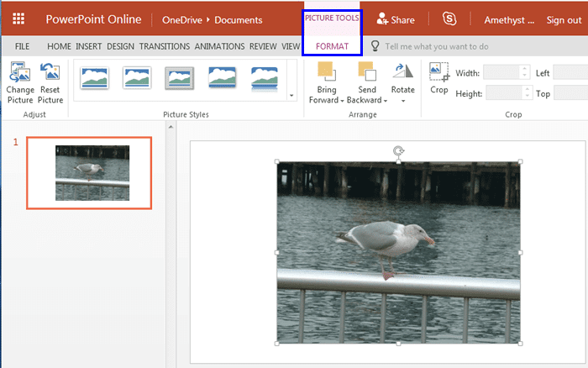This screenshot has width=588, height=368.
Task: Apply the third picture style with frame
Action: click(x=179, y=78)
